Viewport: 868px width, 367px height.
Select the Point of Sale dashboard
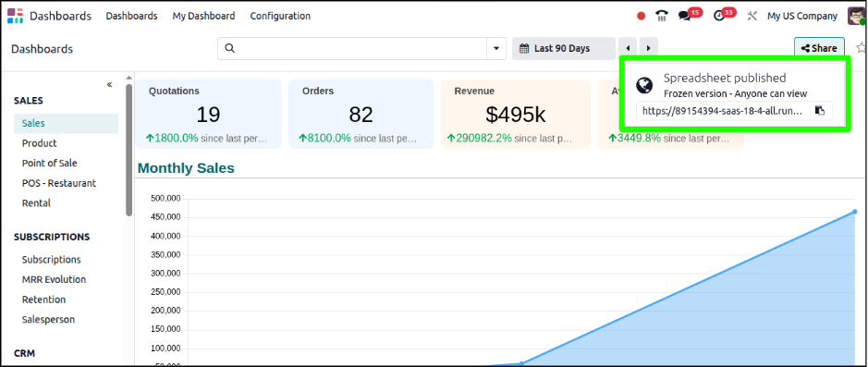(x=49, y=164)
